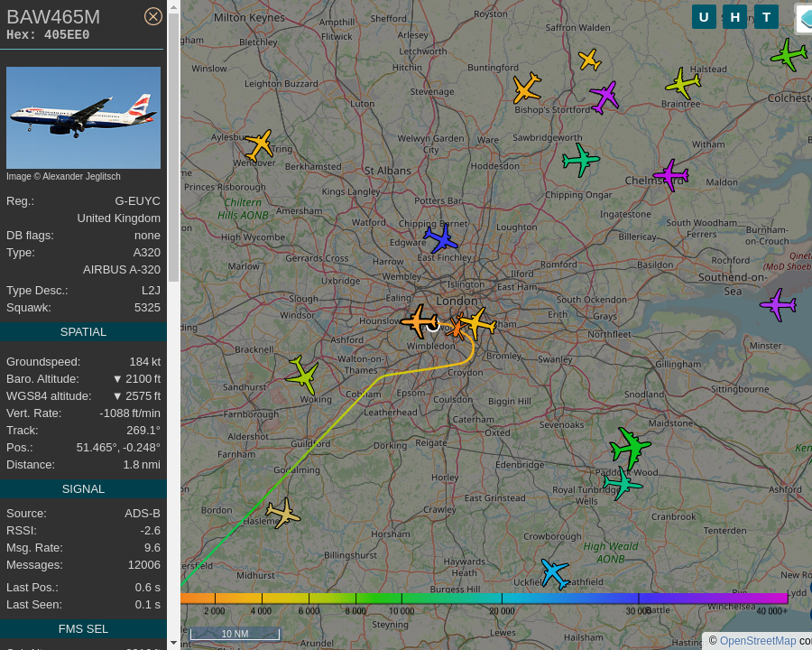Select the purple aircraft right of Bishop's Stortford
The image size is (812, 650).
click(x=604, y=97)
